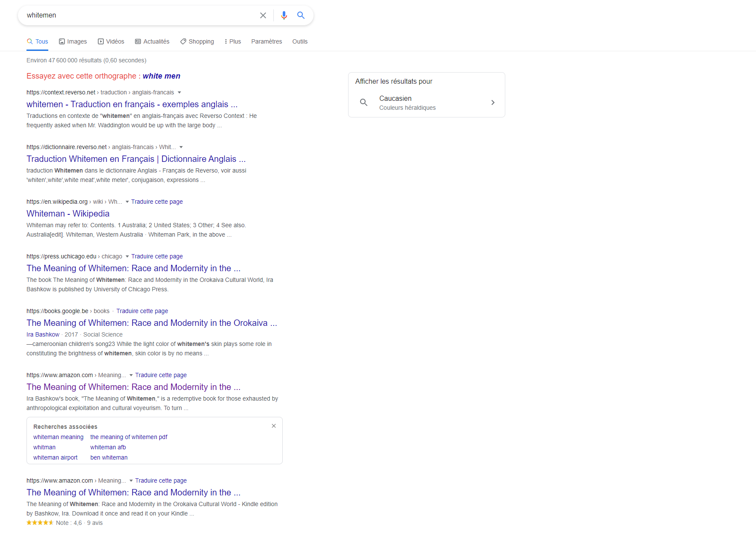Screen dimensions: 756x536
Task: Close the Recherches associées box
Action: point(274,426)
